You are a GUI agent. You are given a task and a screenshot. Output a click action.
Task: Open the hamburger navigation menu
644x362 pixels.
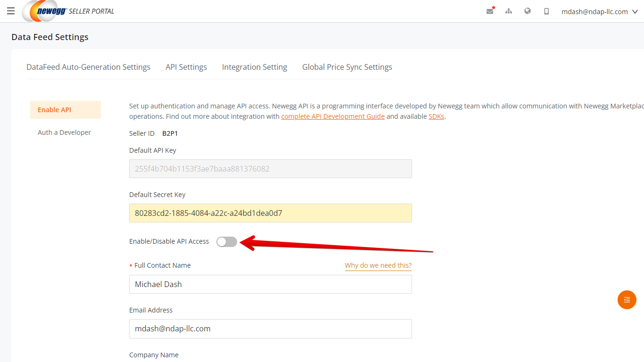point(11,11)
